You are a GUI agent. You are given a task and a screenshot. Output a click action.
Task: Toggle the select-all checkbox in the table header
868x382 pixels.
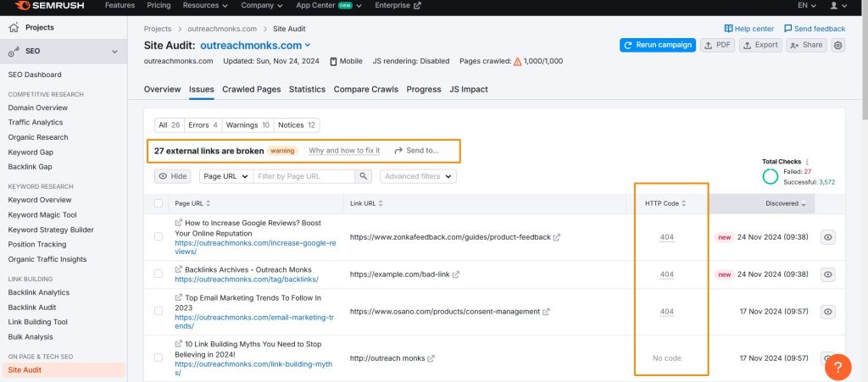click(159, 203)
